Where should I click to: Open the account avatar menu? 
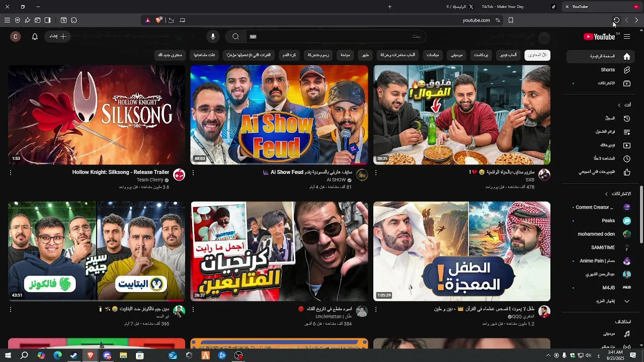pos(16,37)
